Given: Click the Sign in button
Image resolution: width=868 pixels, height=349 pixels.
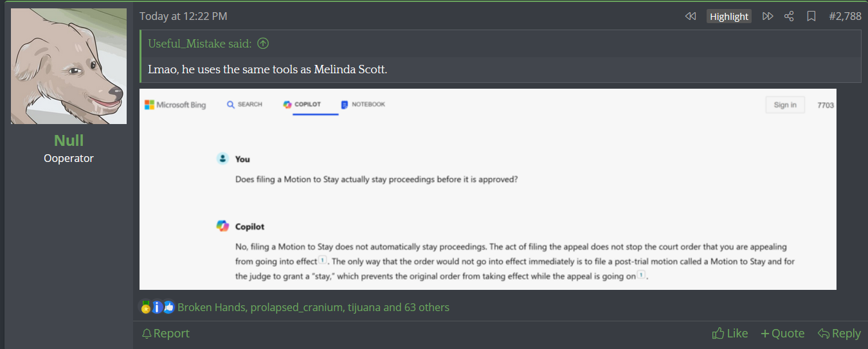Looking at the screenshot, I should pos(785,105).
